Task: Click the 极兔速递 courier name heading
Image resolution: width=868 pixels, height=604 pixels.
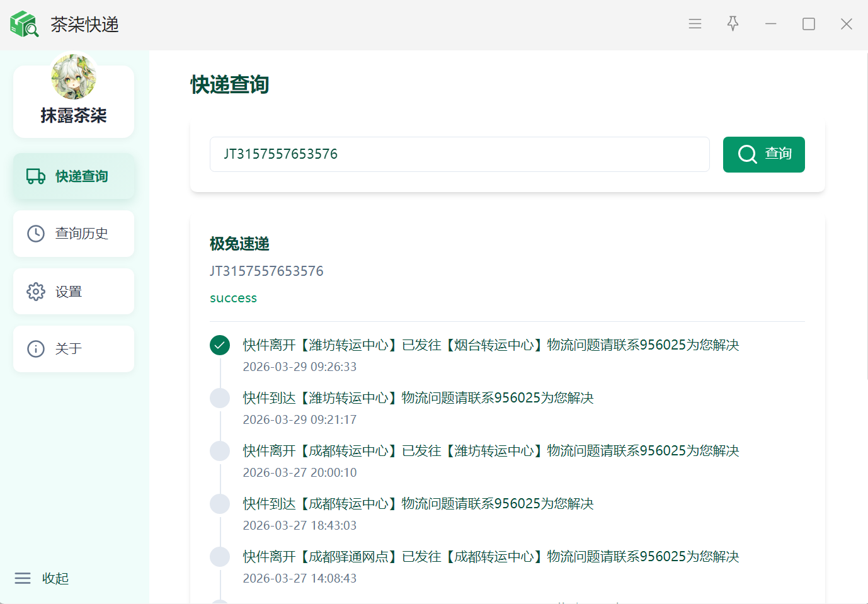Action: coord(239,244)
